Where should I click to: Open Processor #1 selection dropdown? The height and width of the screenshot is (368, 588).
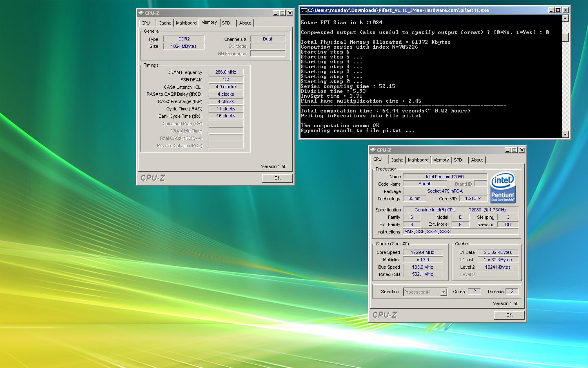(x=425, y=292)
